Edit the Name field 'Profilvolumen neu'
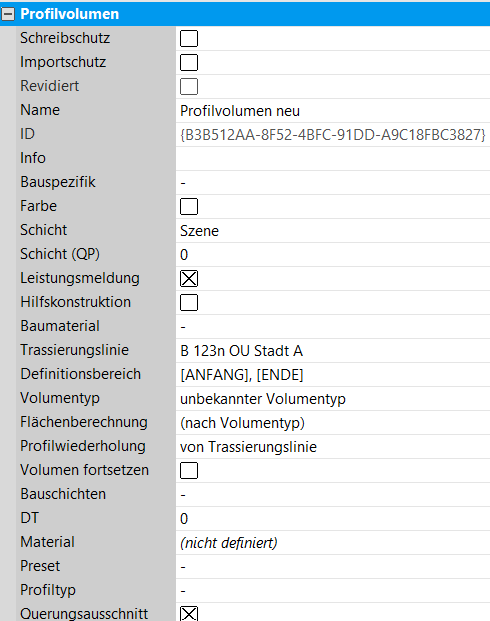The width and height of the screenshot is (490, 621). pyautogui.click(x=333, y=111)
